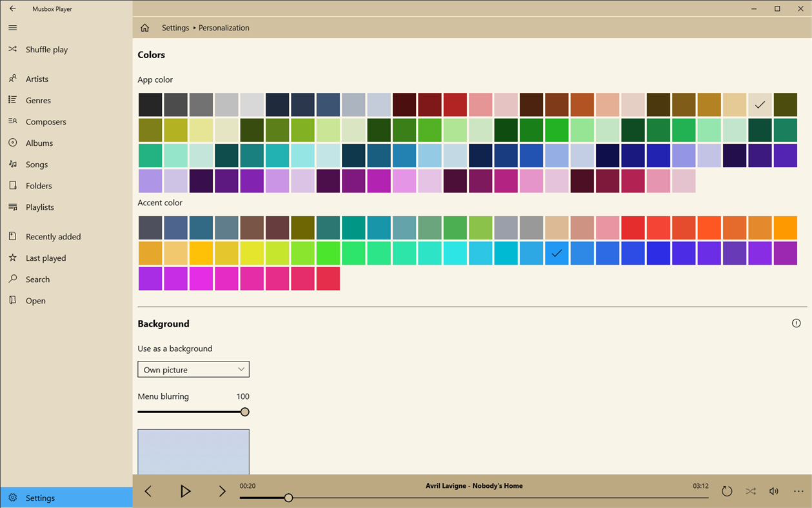Collapse the sidebar with the hamburger menu
This screenshot has width=812, height=508.
[12, 28]
